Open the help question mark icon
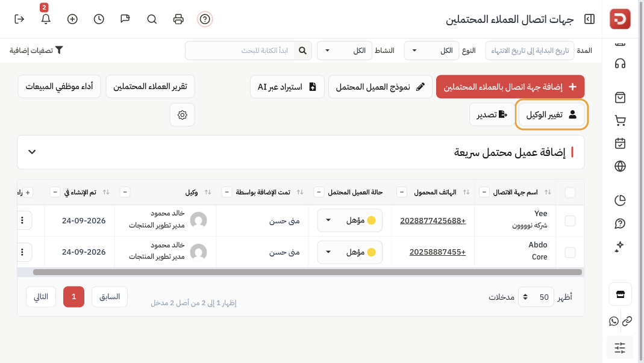Screen dimensions: 644x363 pos(205,19)
